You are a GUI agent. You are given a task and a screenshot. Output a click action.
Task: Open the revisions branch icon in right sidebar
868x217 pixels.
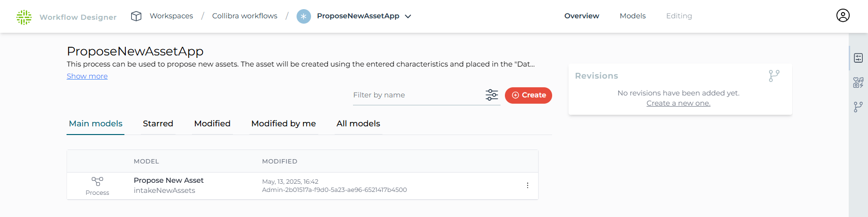point(858,107)
